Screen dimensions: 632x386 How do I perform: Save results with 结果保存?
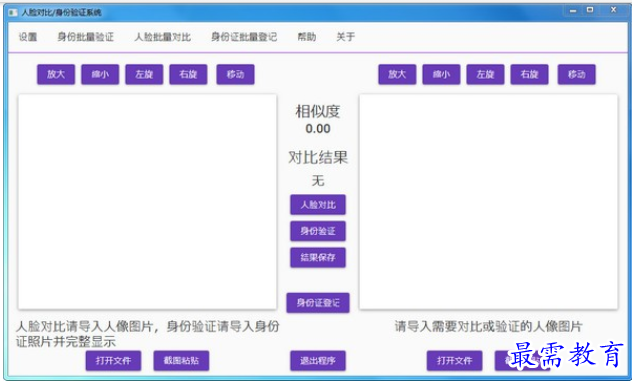click(318, 257)
